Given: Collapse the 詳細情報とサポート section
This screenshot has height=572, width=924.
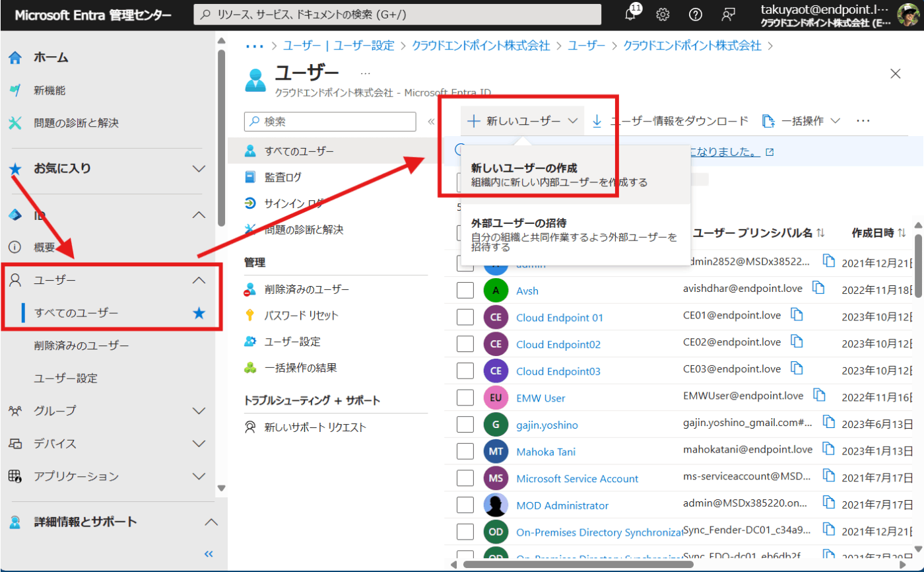Looking at the screenshot, I should [211, 522].
